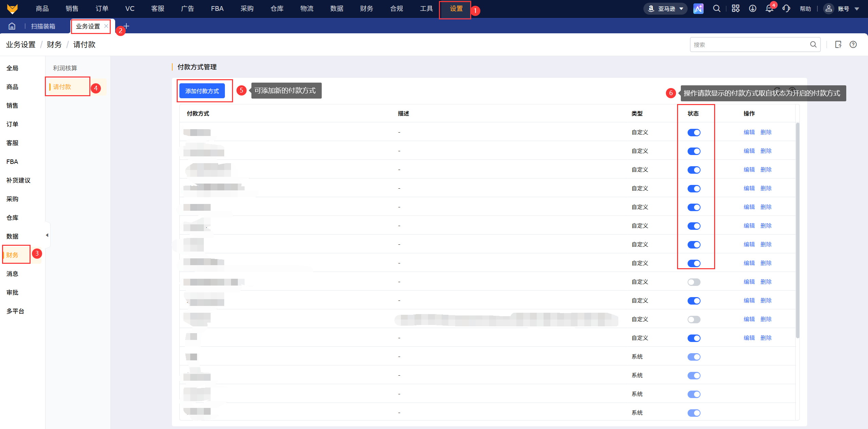The height and width of the screenshot is (429, 868).
Task: Open global search magnifier in top bar
Action: point(716,8)
